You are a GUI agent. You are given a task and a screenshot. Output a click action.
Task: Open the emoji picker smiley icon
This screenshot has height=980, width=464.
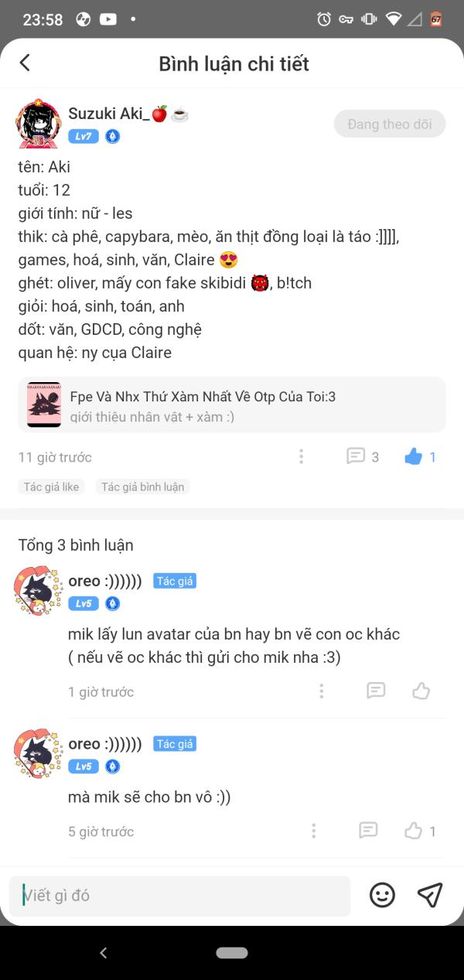pyautogui.click(x=382, y=896)
